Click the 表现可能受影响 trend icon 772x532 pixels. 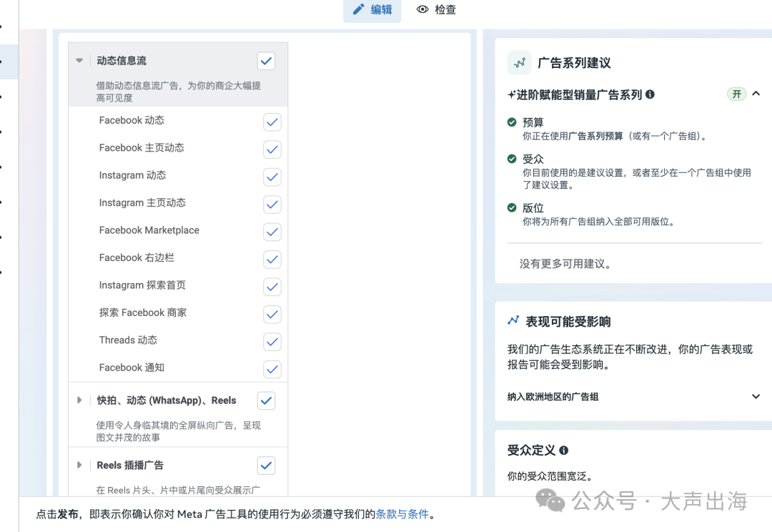[513, 320]
